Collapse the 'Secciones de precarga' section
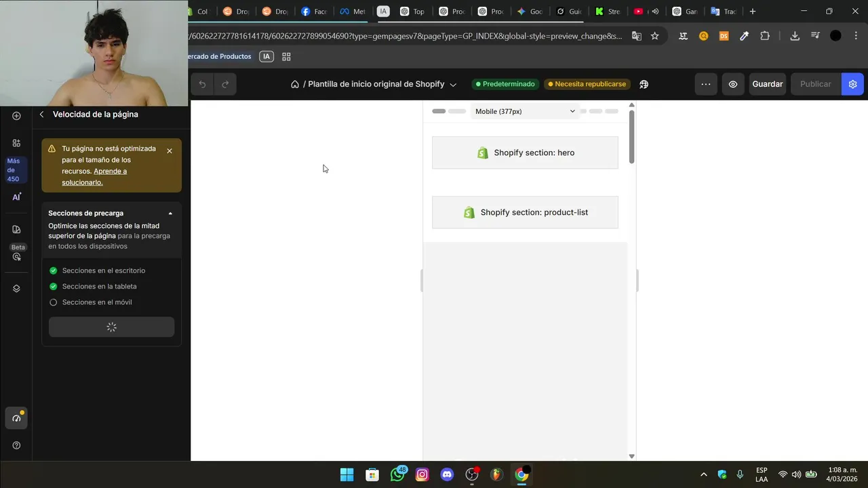 coord(170,213)
